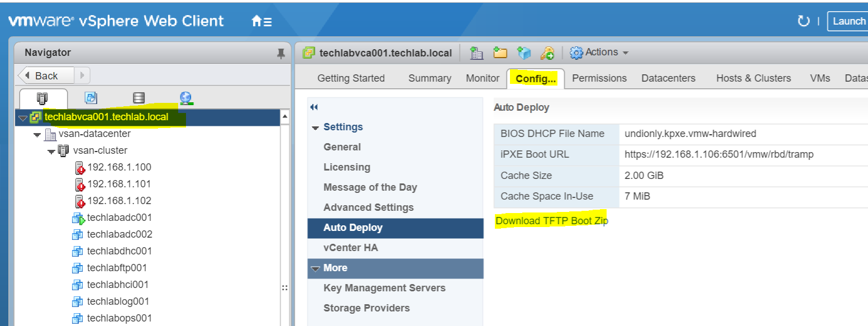Click the cube icon in the toolbar
The width and height of the screenshot is (868, 326).
[x=524, y=53]
